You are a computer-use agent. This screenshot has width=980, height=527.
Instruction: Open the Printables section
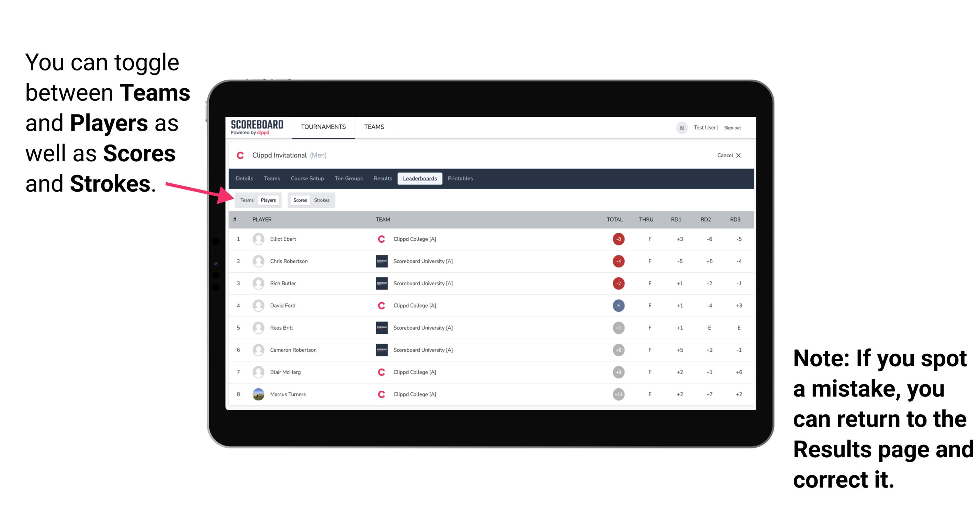coord(461,179)
